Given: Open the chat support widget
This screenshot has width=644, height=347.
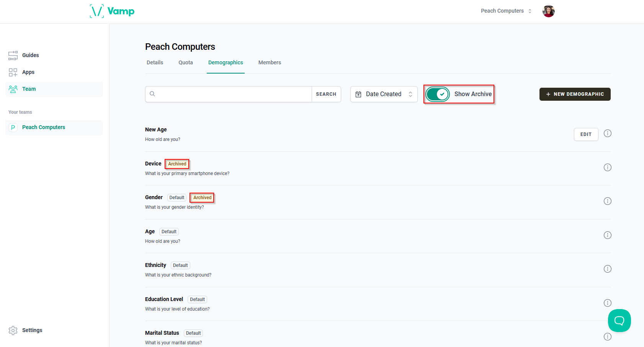Looking at the screenshot, I should 619,321.
